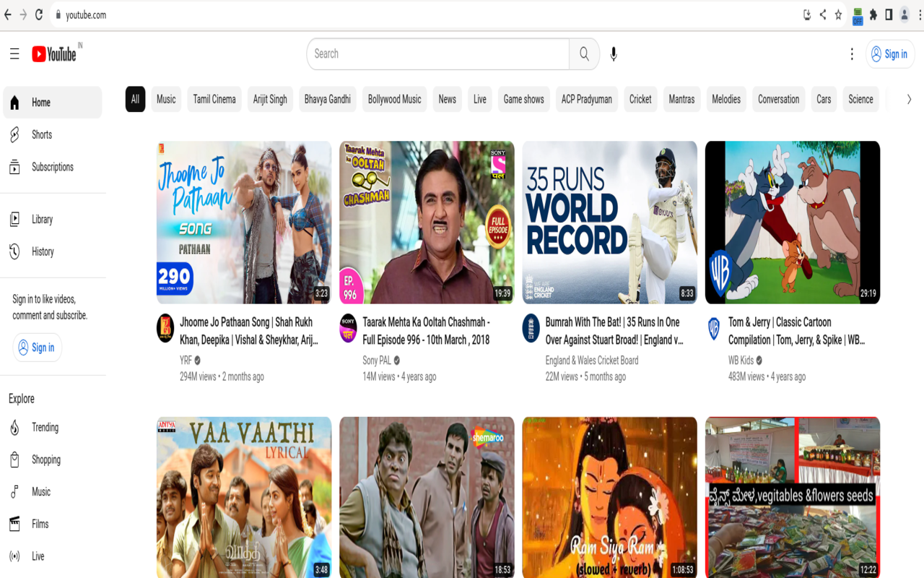Select the News chip
Image resolution: width=924 pixels, height=578 pixels.
pos(448,100)
